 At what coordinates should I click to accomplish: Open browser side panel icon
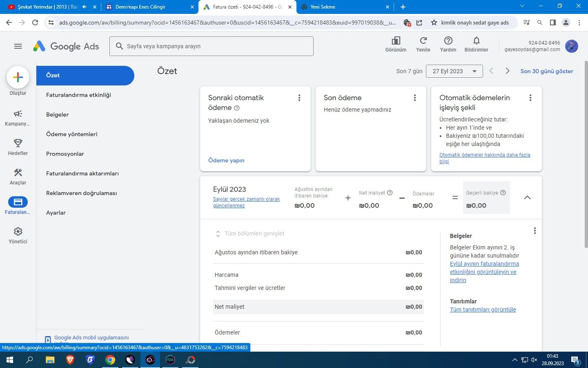coord(552,22)
